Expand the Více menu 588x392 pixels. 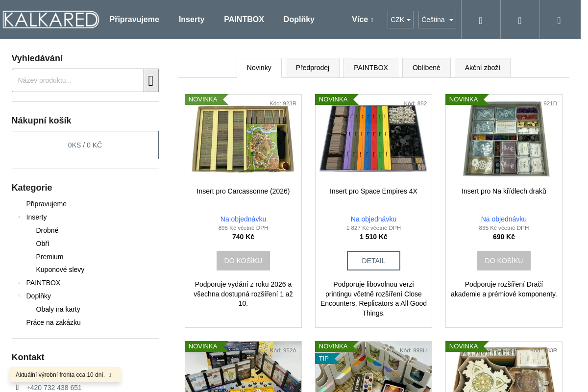point(362,20)
